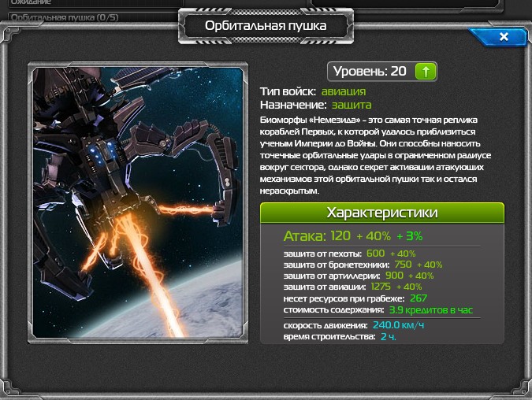This screenshot has height=400, width=532.
Task: Click 'несет ресурсов при грабеже: 267' row
Action: click(x=355, y=298)
